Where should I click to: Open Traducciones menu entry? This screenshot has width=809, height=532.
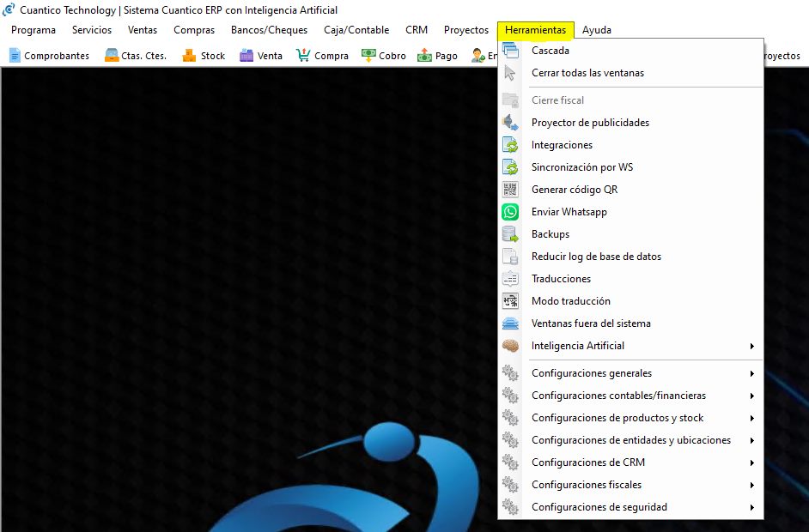(630, 278)
